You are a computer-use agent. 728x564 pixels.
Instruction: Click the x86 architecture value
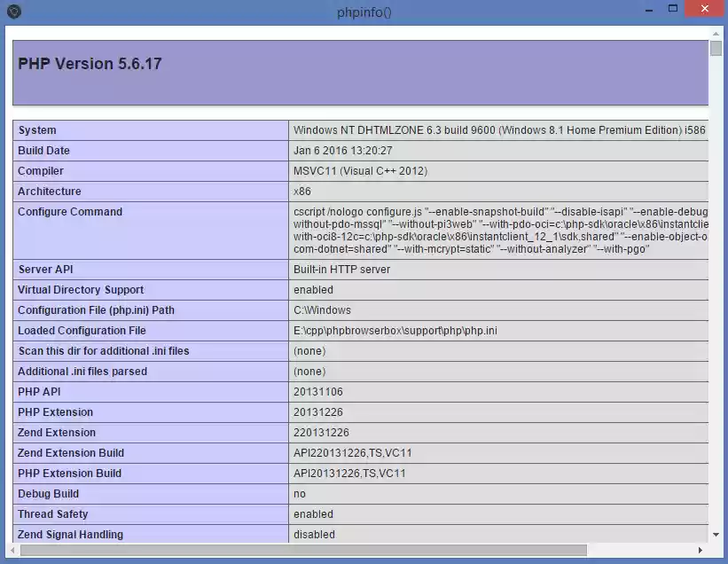(x=302, y=192)
